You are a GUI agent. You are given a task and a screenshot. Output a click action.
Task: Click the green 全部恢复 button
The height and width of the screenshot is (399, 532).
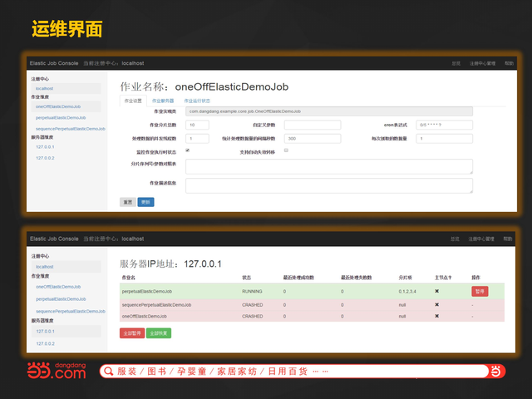[x=159, y=332]
